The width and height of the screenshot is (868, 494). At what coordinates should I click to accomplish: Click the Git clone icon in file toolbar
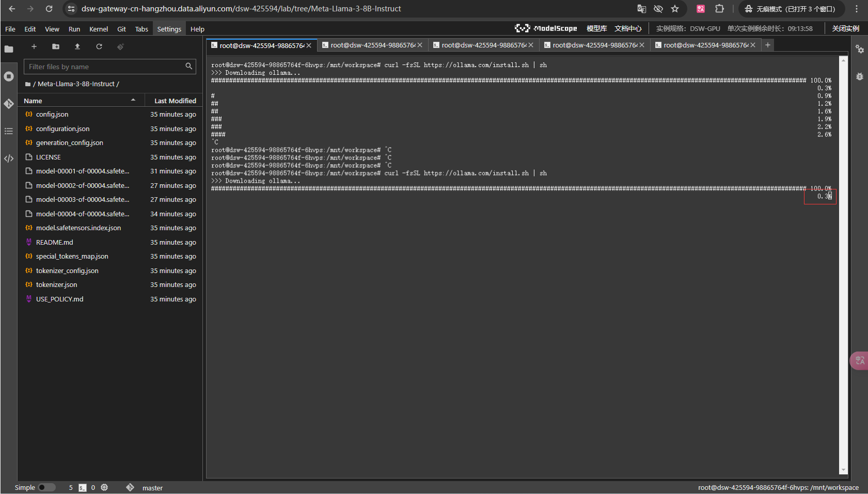click(120, 46)
